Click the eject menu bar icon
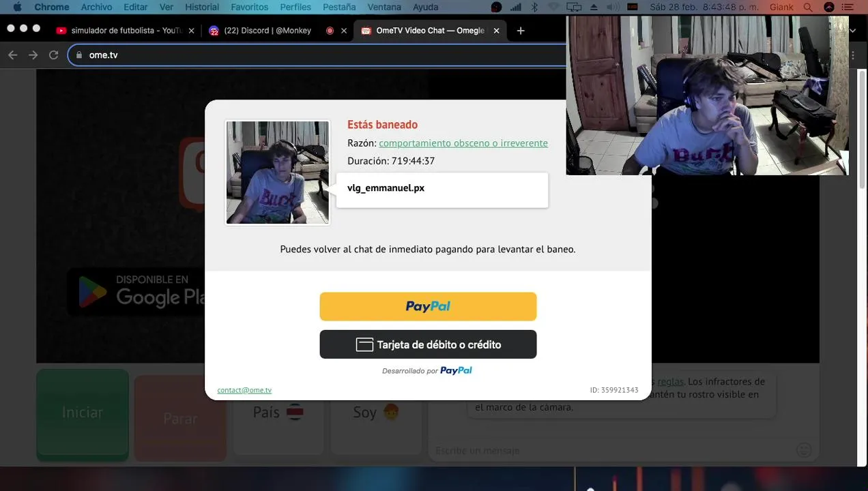Screen dimensions: 868x491 [x=594, y=7]
